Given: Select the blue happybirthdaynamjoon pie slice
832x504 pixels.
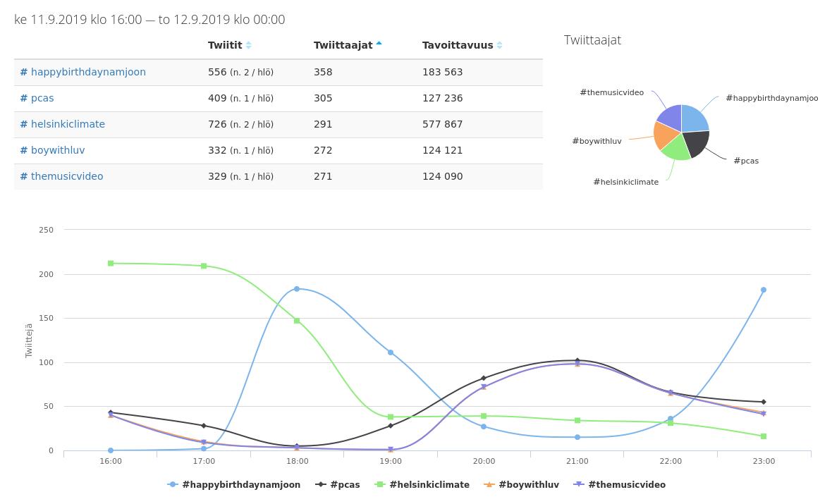Looking at the screenshot, I should tap(694, 119).
